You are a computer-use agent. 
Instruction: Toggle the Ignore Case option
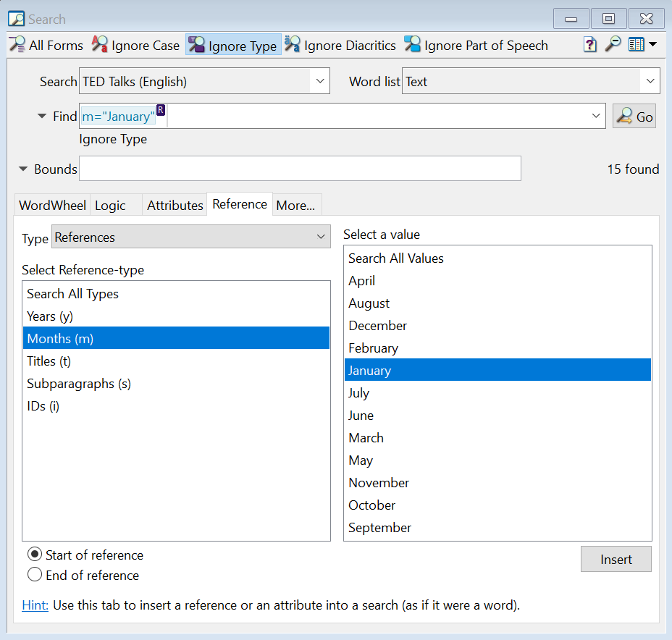135,46
